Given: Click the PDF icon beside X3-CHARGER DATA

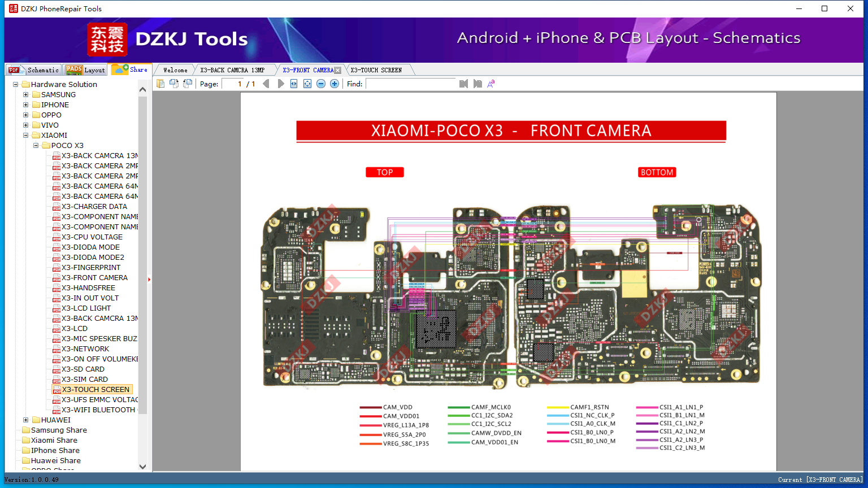Looking at the screenshot, I should click(x=57, y=207).
